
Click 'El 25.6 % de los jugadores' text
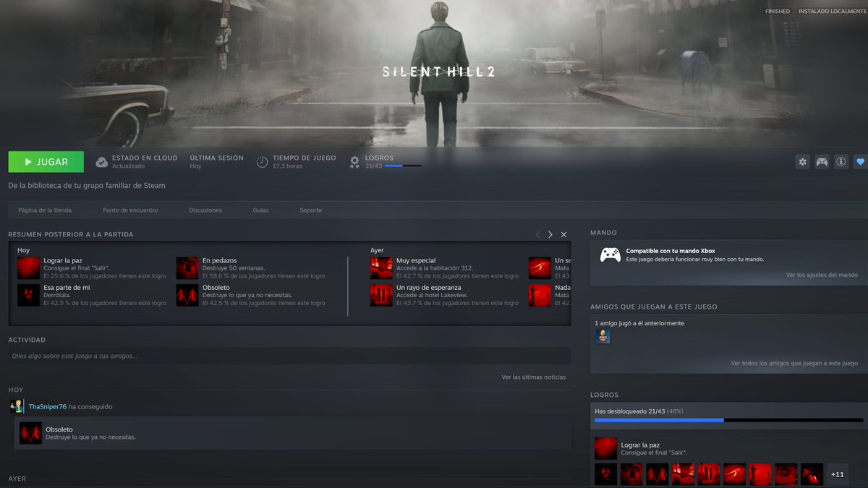[x=104, y=276]
